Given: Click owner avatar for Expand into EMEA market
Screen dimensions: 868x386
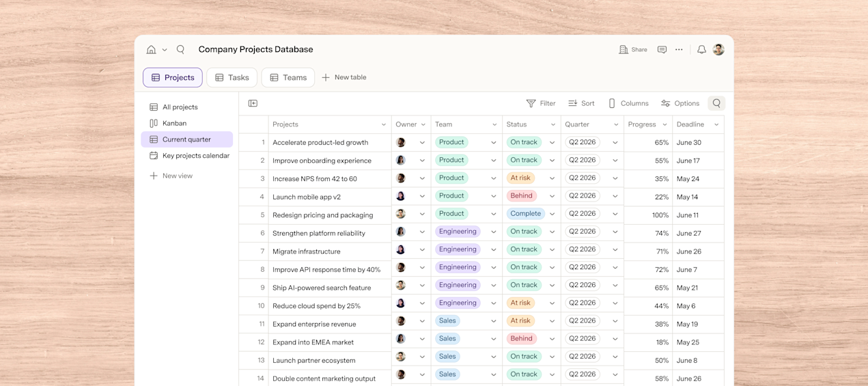Looking at the screenshot, I should [401, 339].
